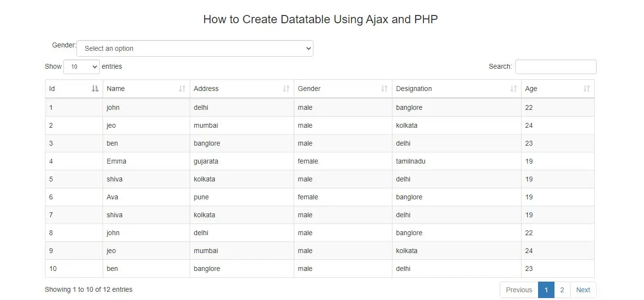Screen dimensions: 644x300
Task: Click address 'pune' cell
Action: pyautogui.click(x=201, y=197)
